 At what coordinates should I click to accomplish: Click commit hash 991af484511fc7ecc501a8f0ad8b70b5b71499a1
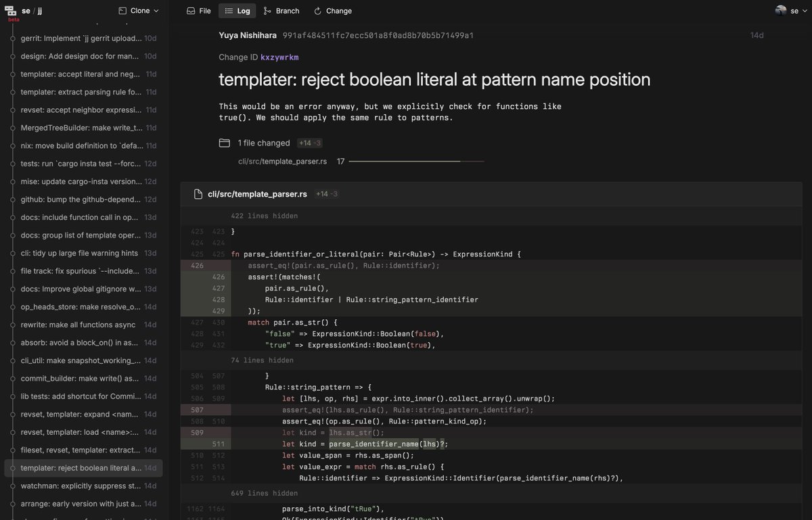tap(378, 35)
